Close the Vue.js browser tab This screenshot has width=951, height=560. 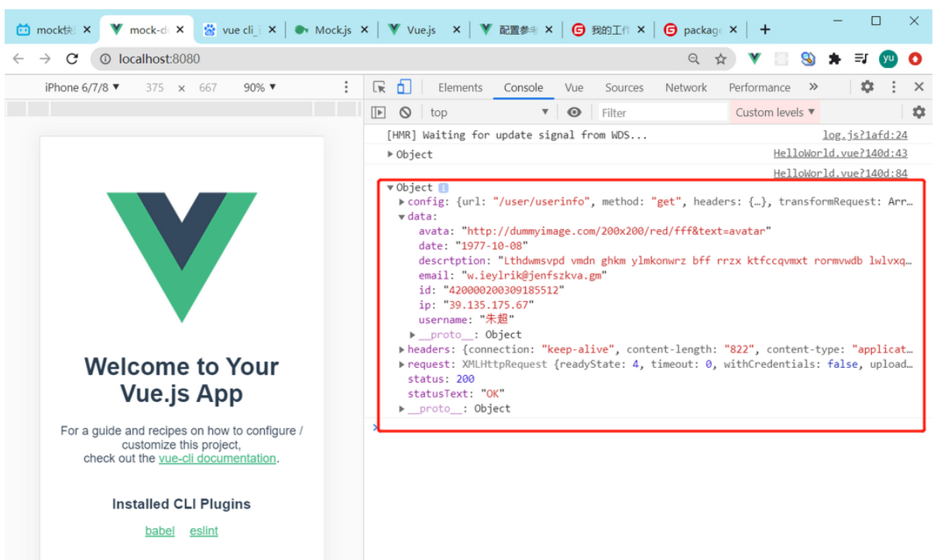click(456, 29)
